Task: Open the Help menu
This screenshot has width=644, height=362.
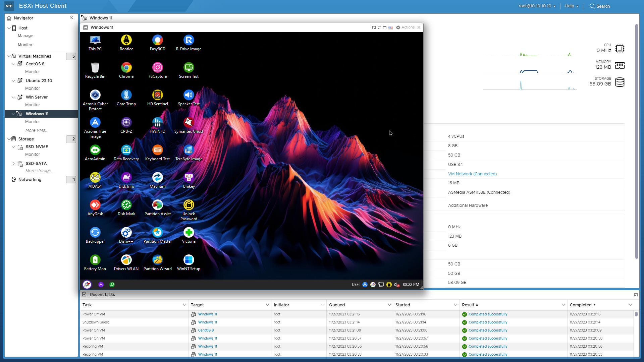Action: pos(571,6)
